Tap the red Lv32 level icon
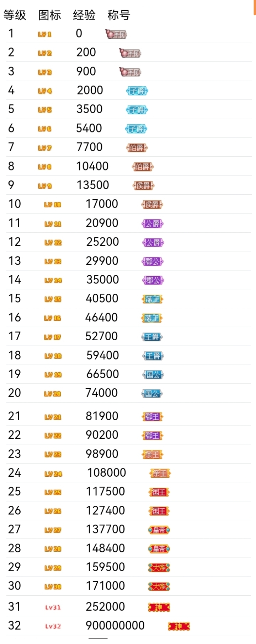The width and height of the screenshot is (256, 644). coord(53,626)
